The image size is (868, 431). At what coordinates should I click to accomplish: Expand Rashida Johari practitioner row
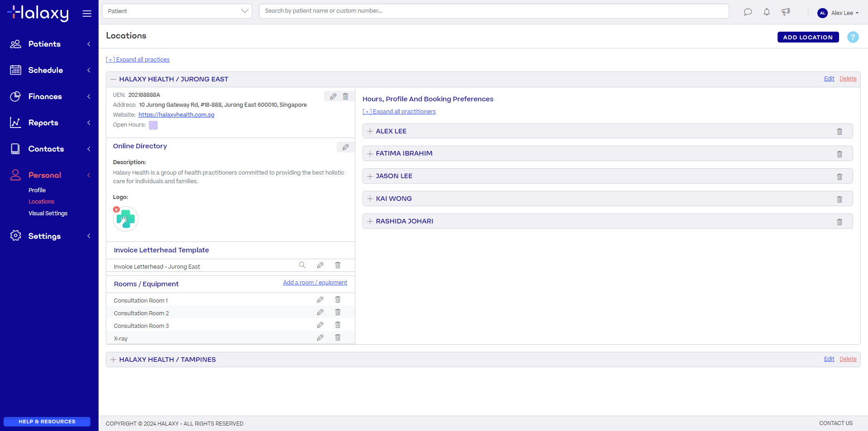pos(370,221)
